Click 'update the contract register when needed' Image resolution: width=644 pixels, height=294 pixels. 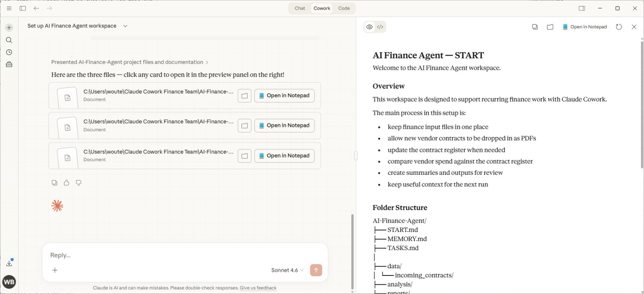446,150
